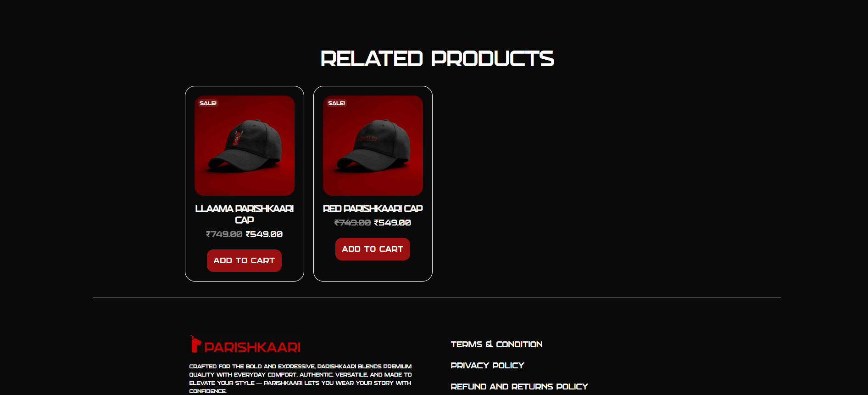Open the Refund and Returns Policy page

coord(519,387)
